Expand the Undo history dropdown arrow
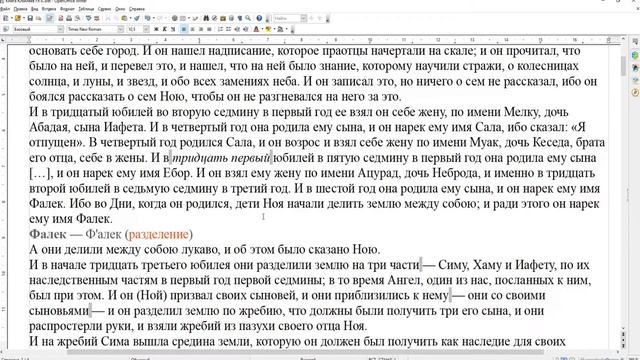Screen dimensions: 640x360 153,18
